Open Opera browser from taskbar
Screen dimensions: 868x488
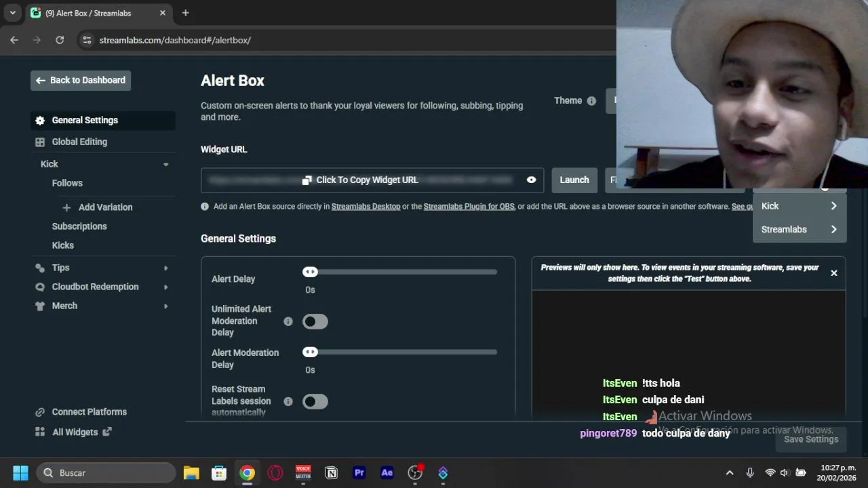(x=275, y=473)
